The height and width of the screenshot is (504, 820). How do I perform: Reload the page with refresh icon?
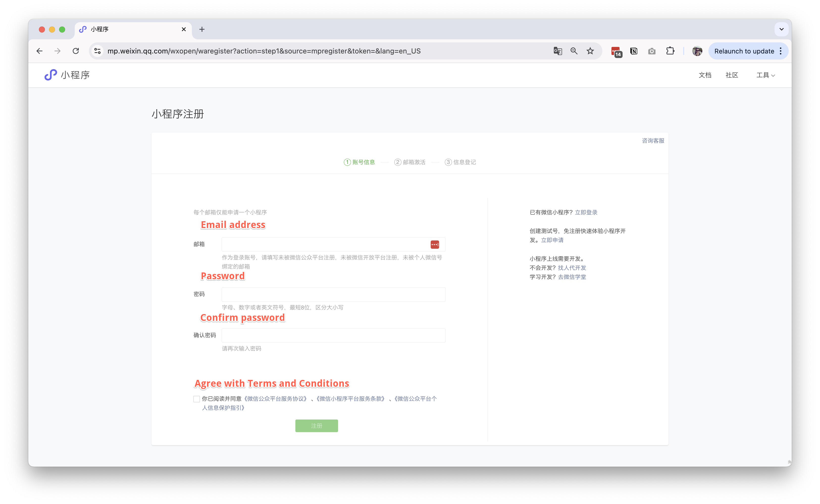pyautogui.click(x=76, y=51)
